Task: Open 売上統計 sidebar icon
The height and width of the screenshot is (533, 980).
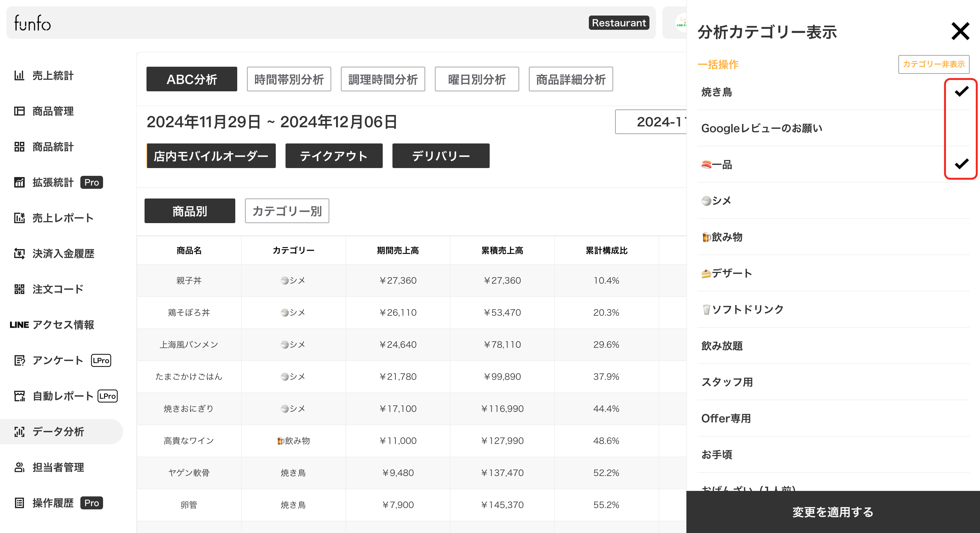Action: [19, 75]
